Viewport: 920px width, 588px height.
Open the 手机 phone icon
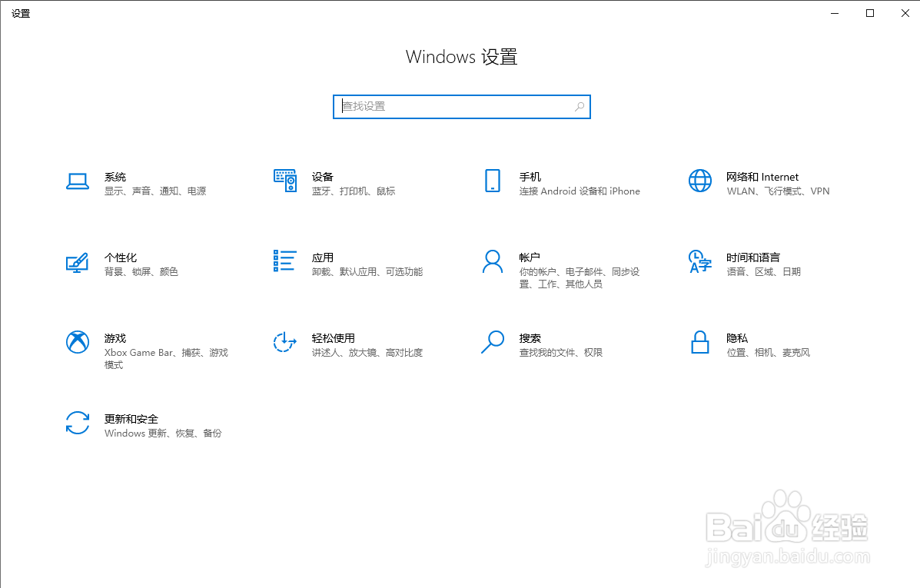point(493,181)
